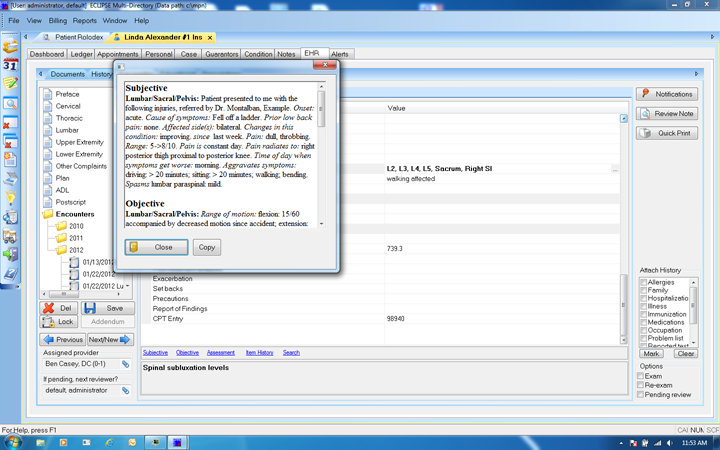The width and height of the screenshot is (720, 450).
Task: Click the blue help book sidebar icon
Action: click(10, 274)
